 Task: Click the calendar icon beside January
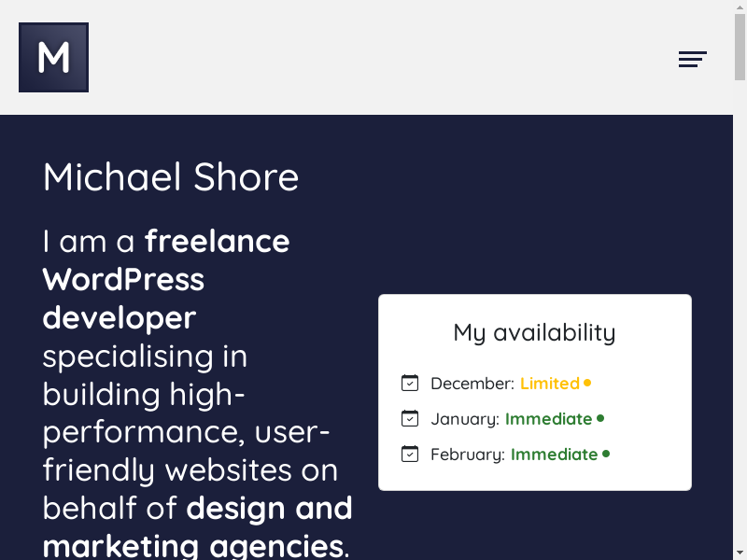pos(410,418)
